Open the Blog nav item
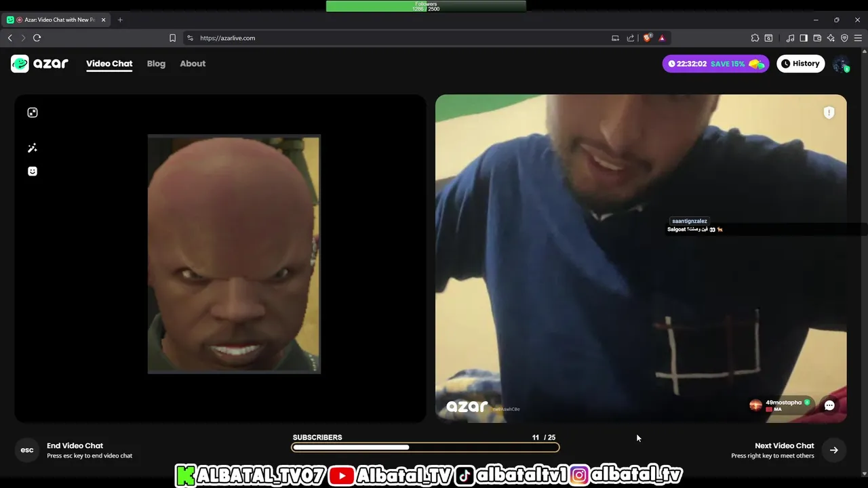This screenshot has height=488, width=868. [156, 64]
